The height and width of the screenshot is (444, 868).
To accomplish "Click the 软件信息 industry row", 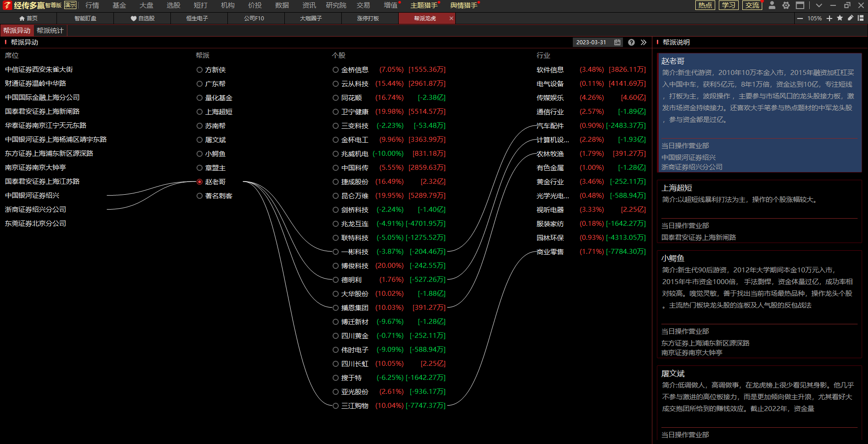I will click(x=591, y=70).
